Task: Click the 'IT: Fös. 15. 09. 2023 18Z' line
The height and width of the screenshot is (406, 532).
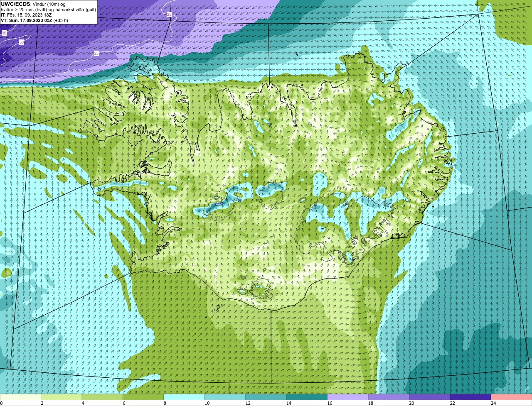Action: point(26,15)
